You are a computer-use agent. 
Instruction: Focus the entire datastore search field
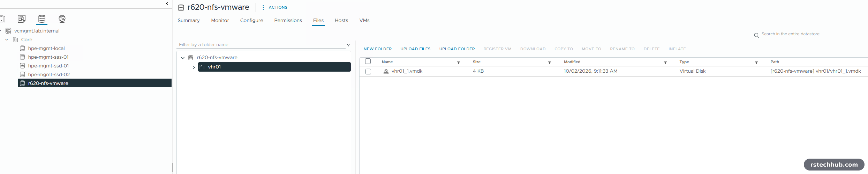click(x=814, y=34)
